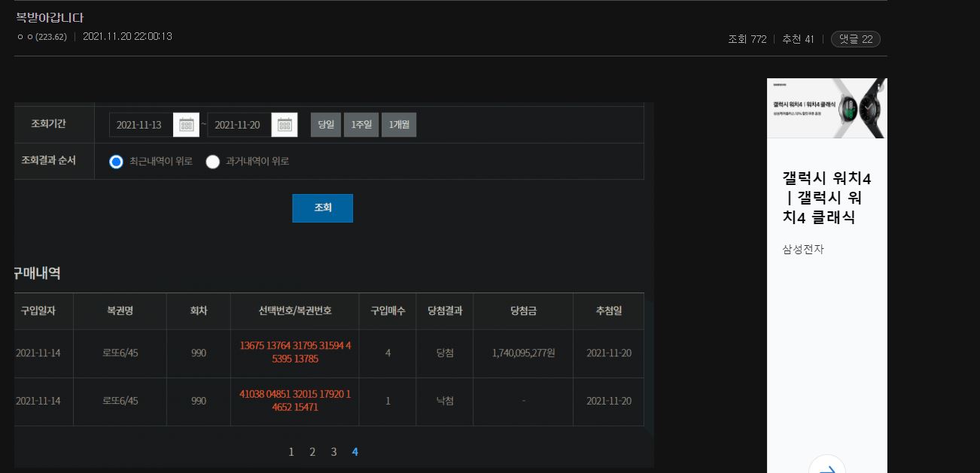Click the 추천 41 recommendation count
The image size is (980, 473).
point(798,39)
